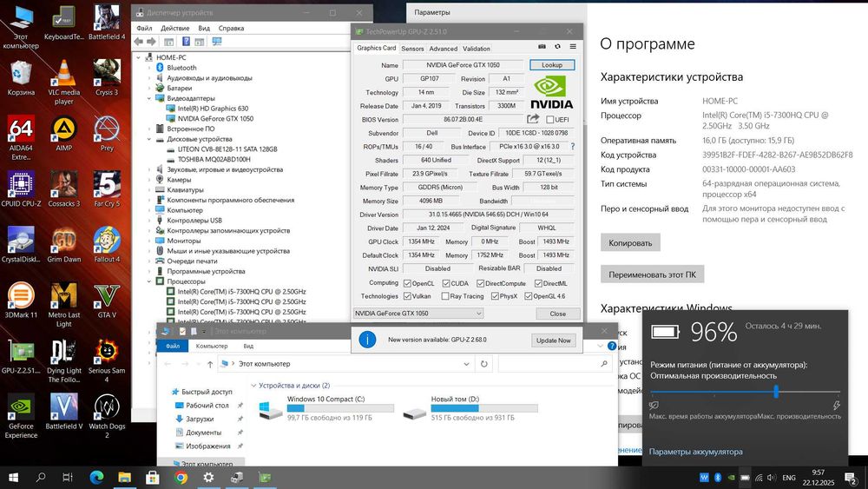Open the Battlefield 4 desktop shortcut

pos(106,23)
